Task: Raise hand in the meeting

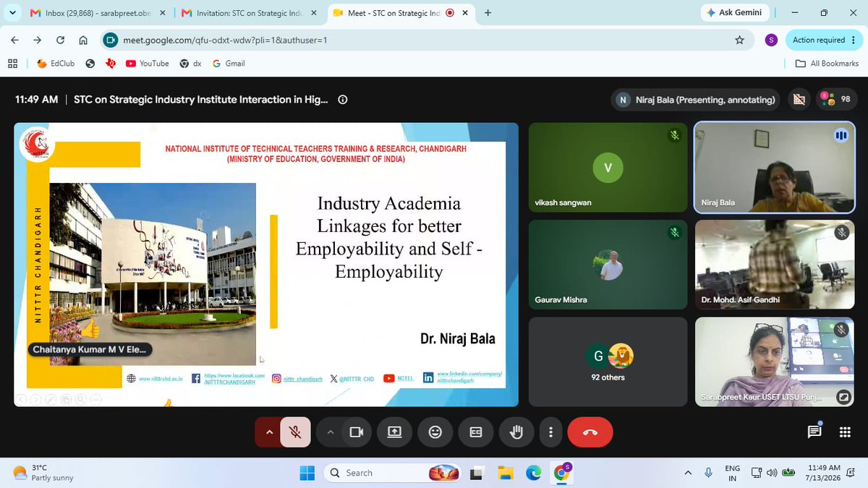Action: pos(516,432)
